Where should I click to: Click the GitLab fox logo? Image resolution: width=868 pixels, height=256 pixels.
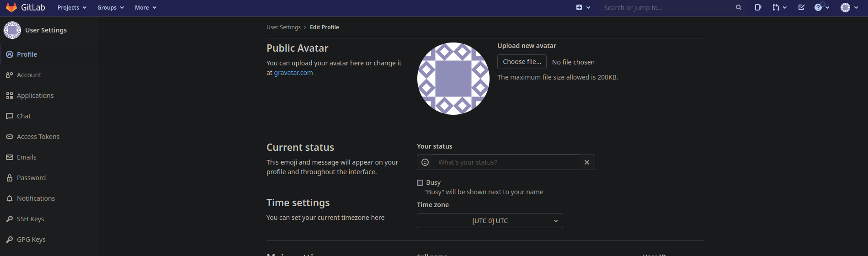[x=11, y=8]
